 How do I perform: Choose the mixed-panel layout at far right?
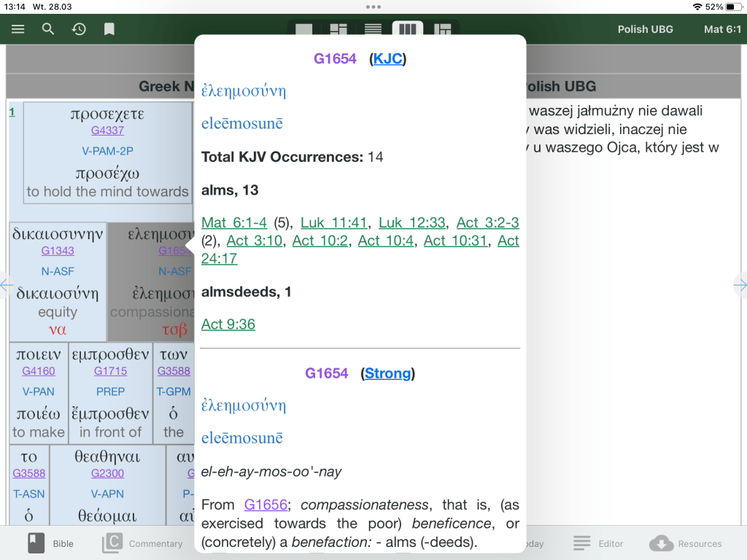click(x=442, y=30)
